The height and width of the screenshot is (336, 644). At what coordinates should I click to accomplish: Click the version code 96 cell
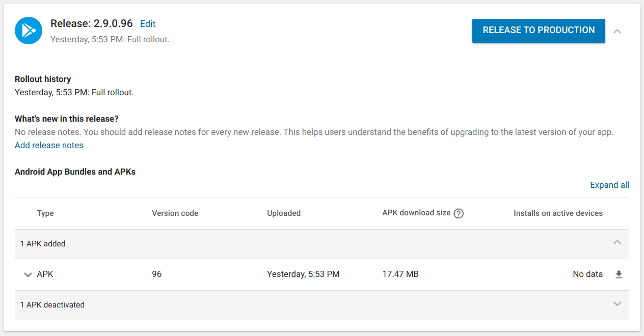point(156,274)
